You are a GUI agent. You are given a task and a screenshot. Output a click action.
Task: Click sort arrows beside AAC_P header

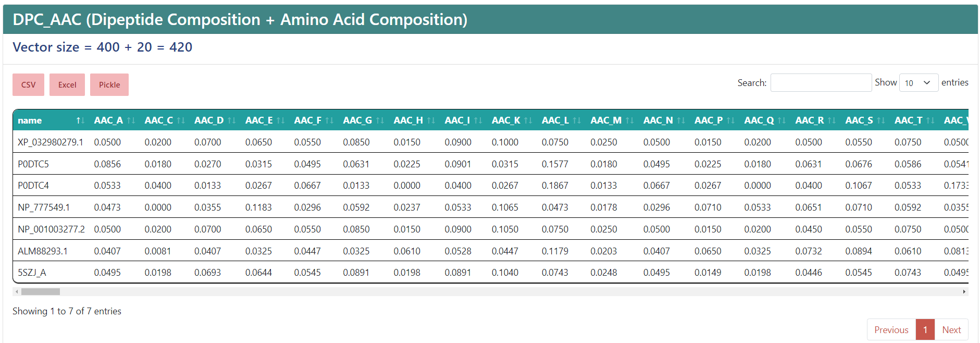(x=730, y=120)
